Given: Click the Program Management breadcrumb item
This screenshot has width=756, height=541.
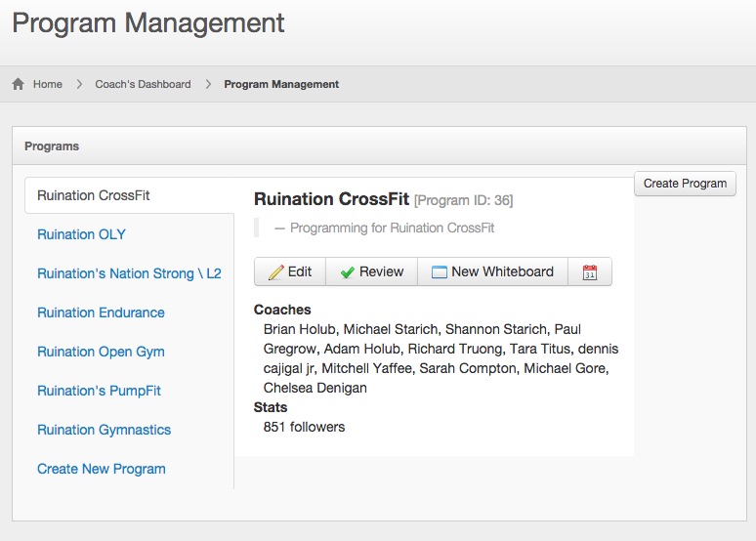Looking at the screenshot, I should tap(281, 84).
